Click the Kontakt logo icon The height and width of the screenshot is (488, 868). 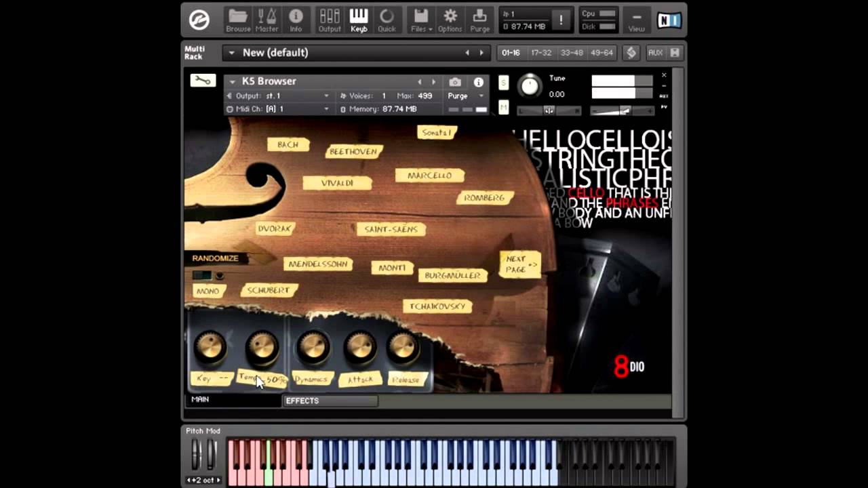[x=199, y=20]
